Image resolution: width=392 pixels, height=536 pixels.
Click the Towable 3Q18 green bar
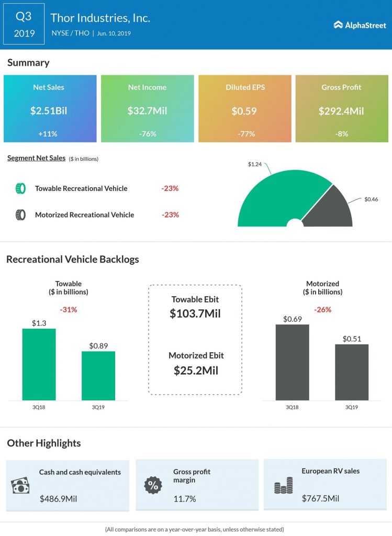coord(39,364)
